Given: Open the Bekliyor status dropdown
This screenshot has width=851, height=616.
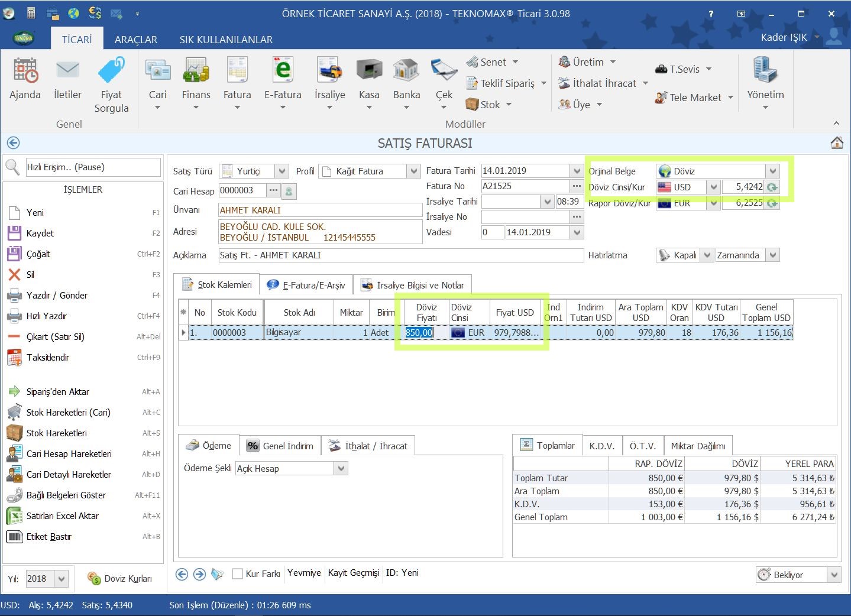Looking at the screenshot, I should click(x=834, y=575).
